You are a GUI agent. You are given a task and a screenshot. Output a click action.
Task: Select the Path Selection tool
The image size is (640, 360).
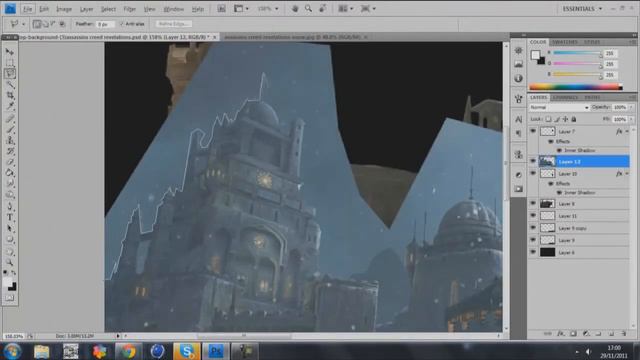tap(10, 228)
